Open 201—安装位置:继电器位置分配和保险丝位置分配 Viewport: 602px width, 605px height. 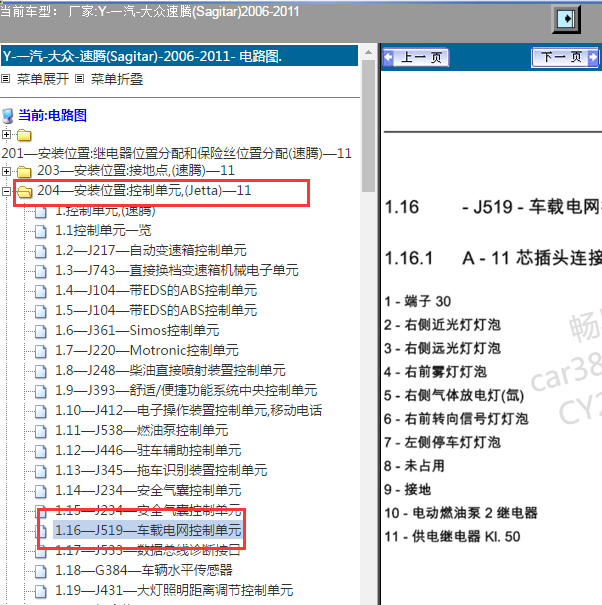click(x=176, y=153)
